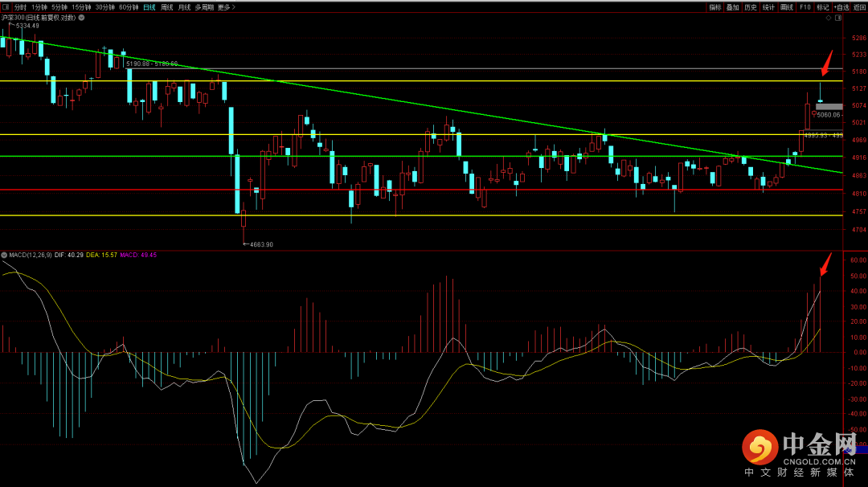Screen dimensions: 868x487
Task: Open the 统计 statistics button
Action: pos(769,7)
